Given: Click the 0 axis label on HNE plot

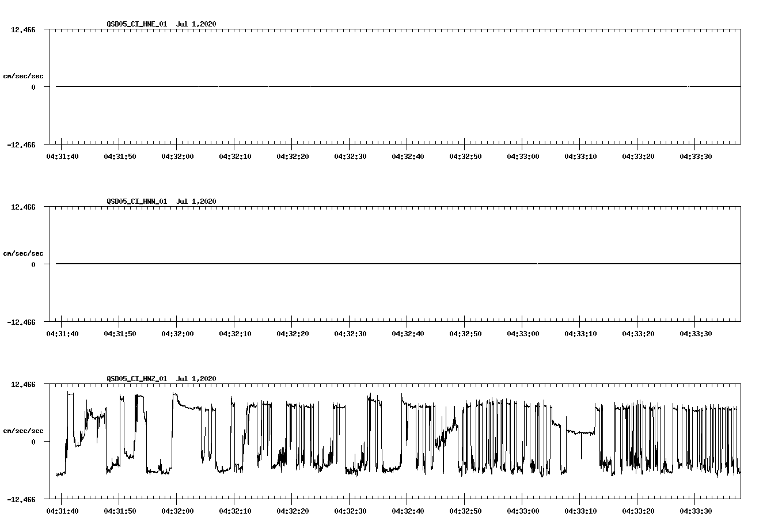Looking at the screenshot, I should point(33,87).
